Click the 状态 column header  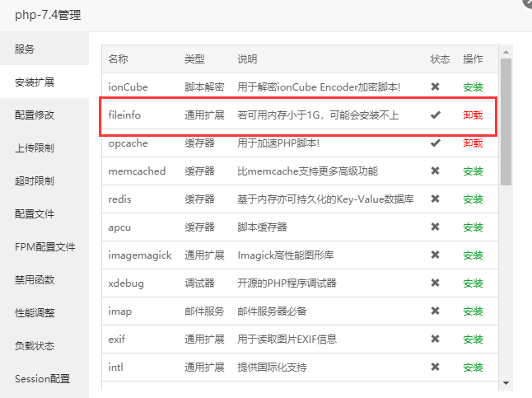click(x=440, y=59)
